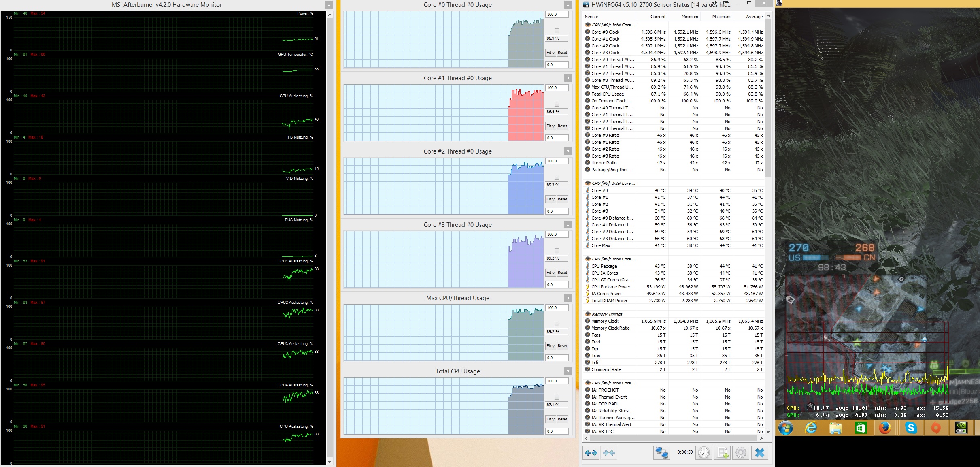Open HWiNFO sensor settings gear icon
This screenshot has width=980, height=467.
[x=741, y=453]
